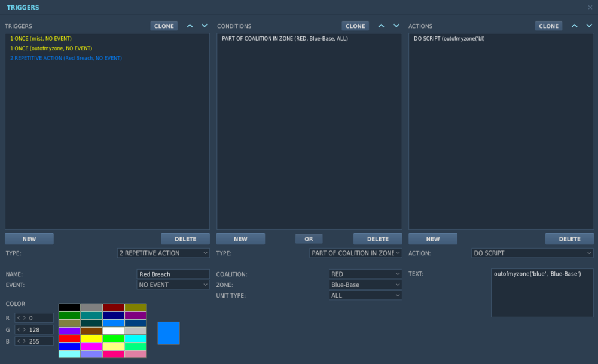
Task: Pick the bright red swatch
Action: coord(69,338)
